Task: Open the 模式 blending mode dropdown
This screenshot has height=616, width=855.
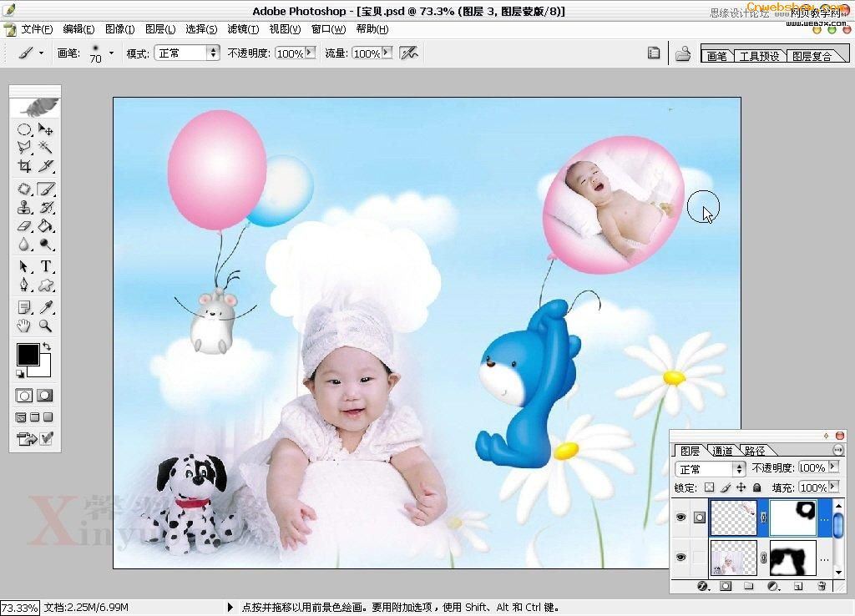Action: tap(187, 53)
